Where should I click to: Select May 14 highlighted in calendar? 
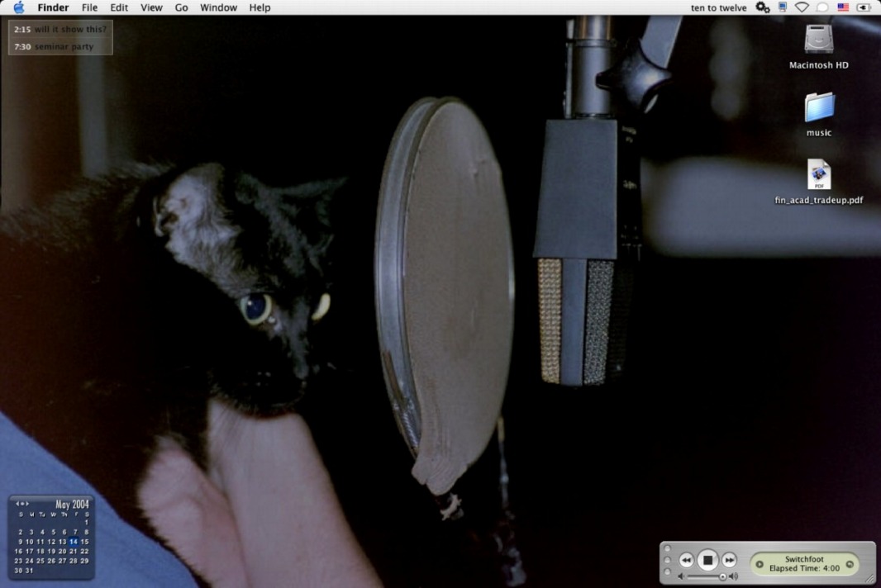click(x=74, y=542)
